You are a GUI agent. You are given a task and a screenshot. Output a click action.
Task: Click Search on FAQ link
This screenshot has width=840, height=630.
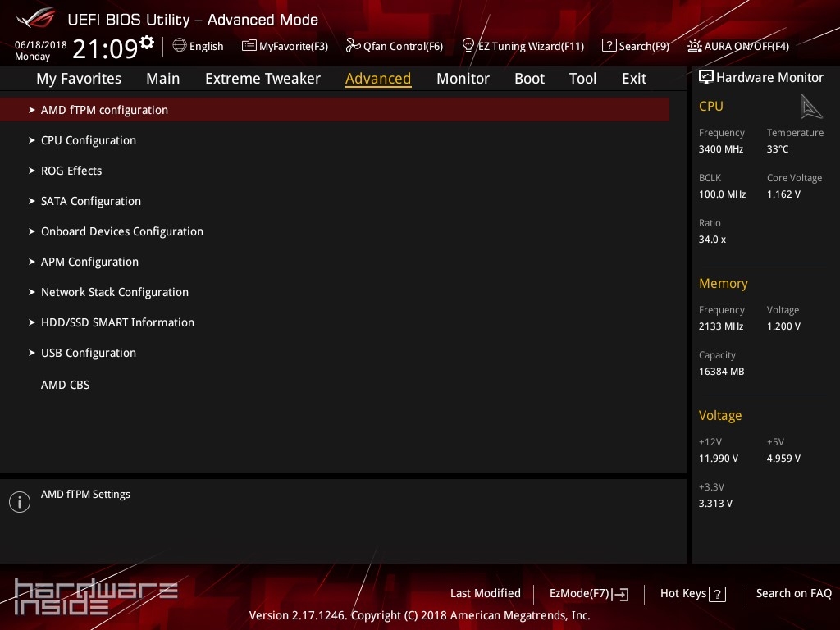tap(793, 594)
